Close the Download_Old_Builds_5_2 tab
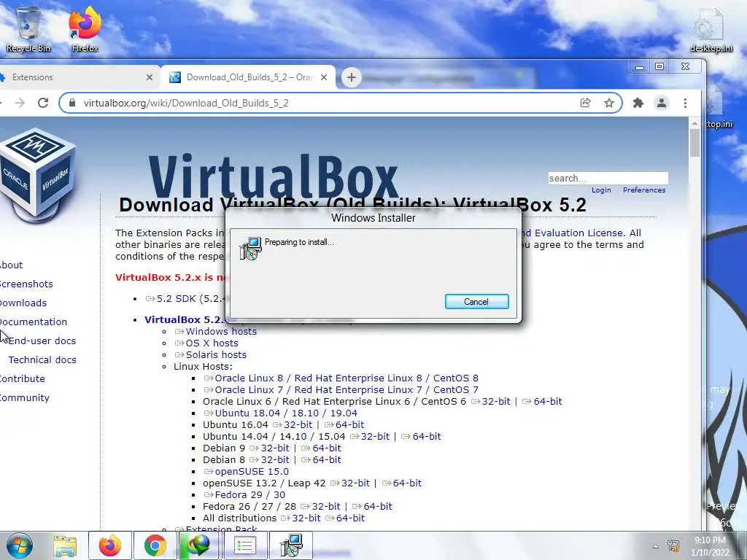 tap(324, 77)
